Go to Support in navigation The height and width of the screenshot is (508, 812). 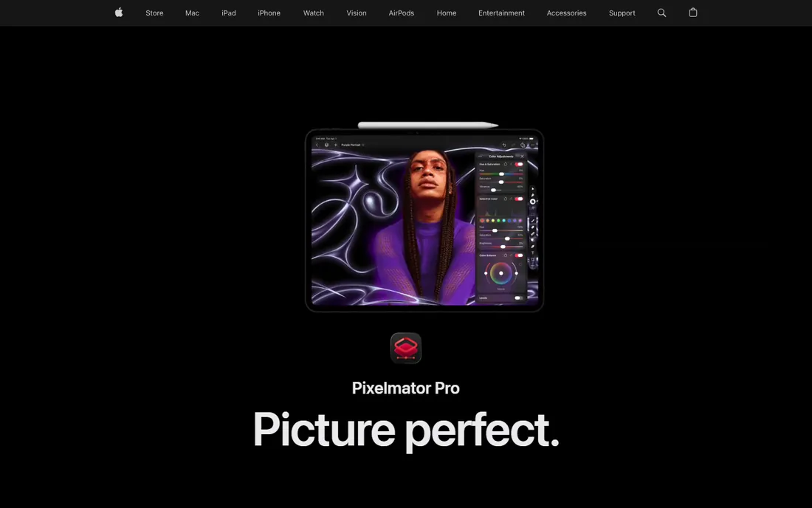click(x=622, y=13)
